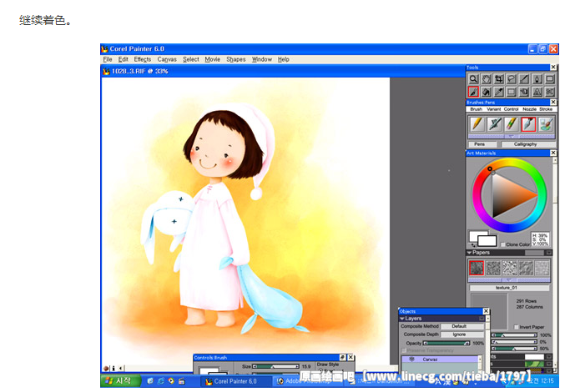Select the fifth paper texture thumbnail
Image resolution: width=565 pixels, height=392 pixels.
(x=542, y=269)
